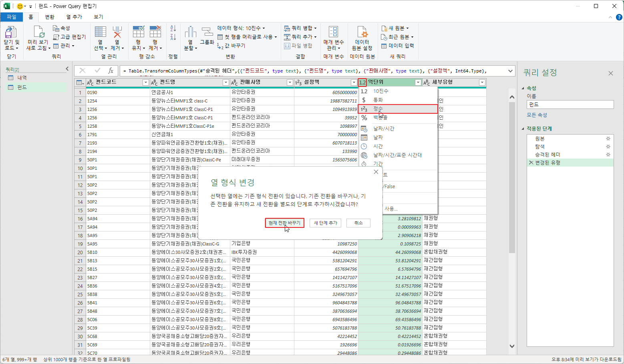
Task: Select the 승격된 헤더 step
Action: (570, 155)
